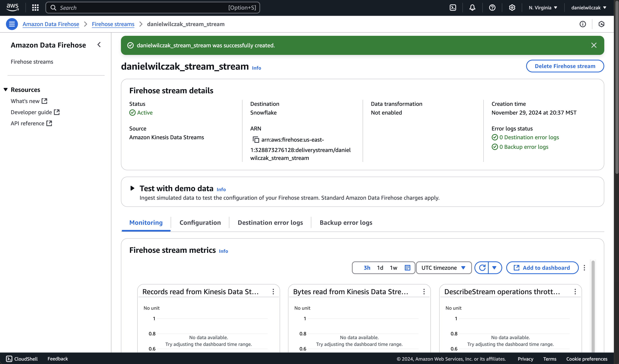
Task: Select the 1d time range
Action: click(x=380, y=268)
